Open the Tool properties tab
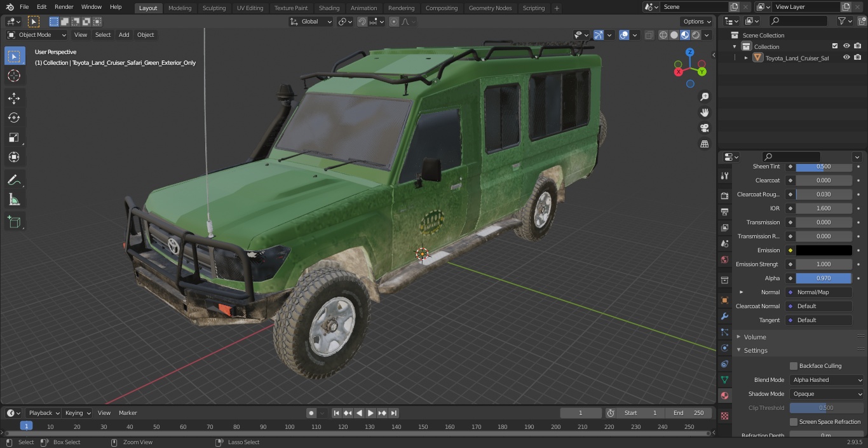This screenshot has width=868, height=448. pos(724,175)
